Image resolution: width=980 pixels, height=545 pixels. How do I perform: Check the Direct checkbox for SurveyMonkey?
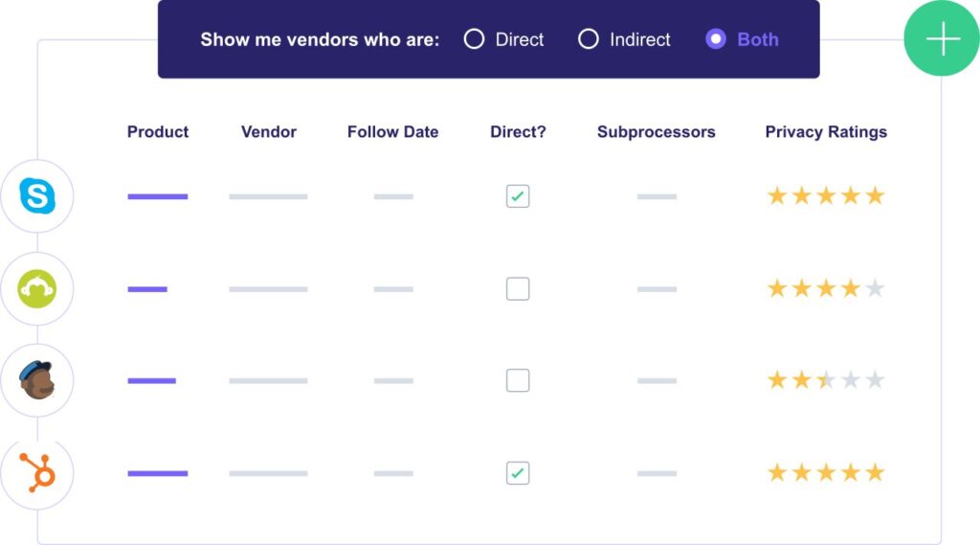(x=518, y=288)
